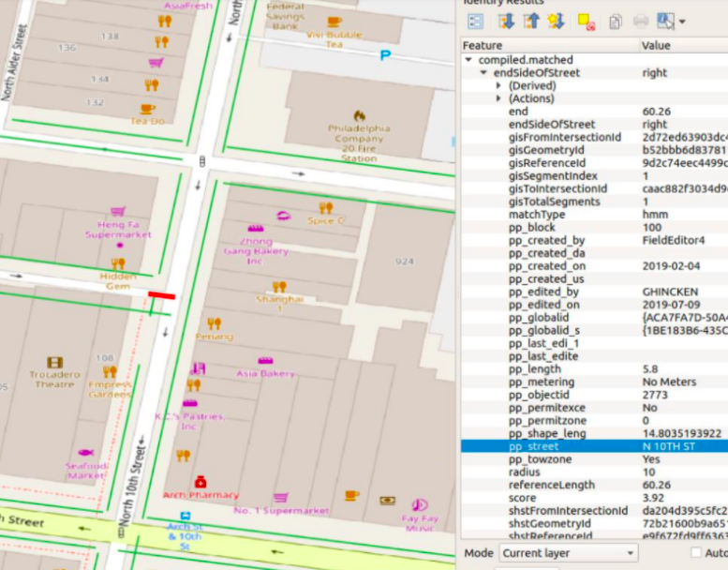
Task: Copy selected feature to clipboard
Action: pos(615,21)
